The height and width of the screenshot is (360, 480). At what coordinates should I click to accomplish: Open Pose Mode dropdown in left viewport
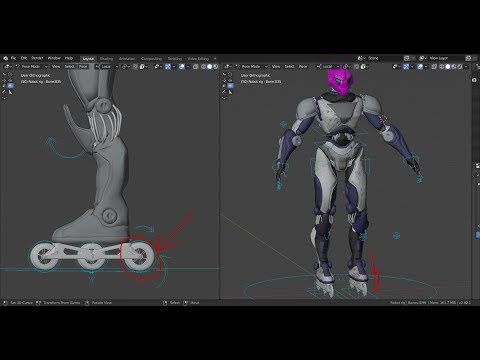(x=31, y=67)
